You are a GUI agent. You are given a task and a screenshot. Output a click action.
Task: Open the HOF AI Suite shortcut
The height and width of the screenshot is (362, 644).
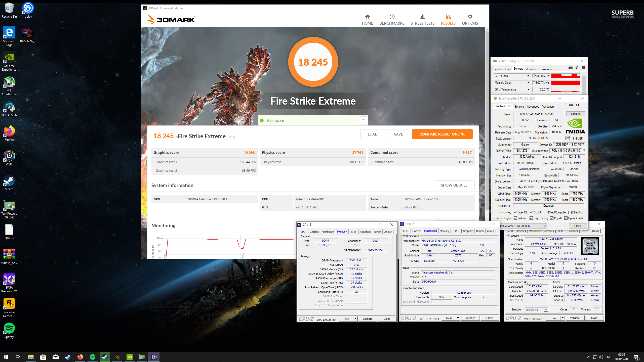point(9,109)
